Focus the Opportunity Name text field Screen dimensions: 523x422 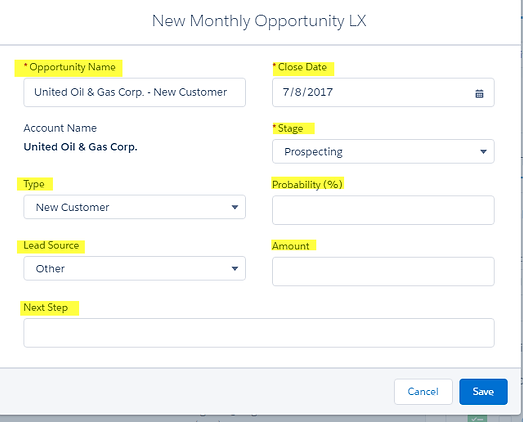(x=134, y=92)
